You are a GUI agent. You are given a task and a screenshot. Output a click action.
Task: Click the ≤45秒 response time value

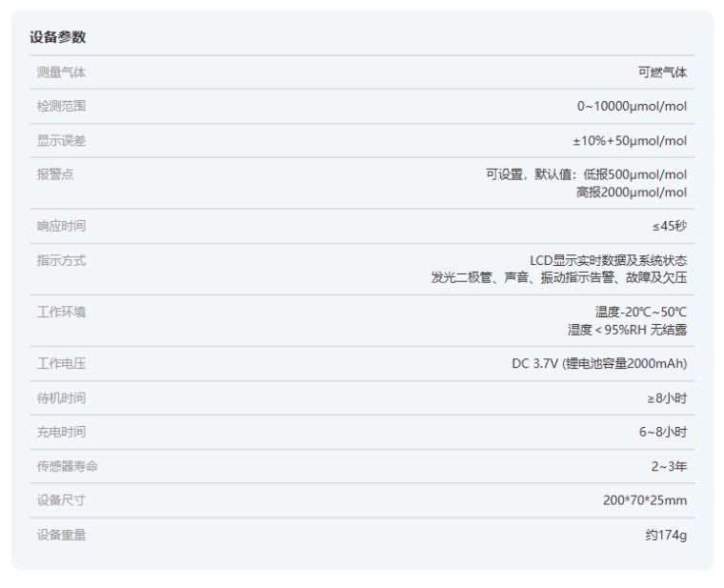tap(670, 226)
